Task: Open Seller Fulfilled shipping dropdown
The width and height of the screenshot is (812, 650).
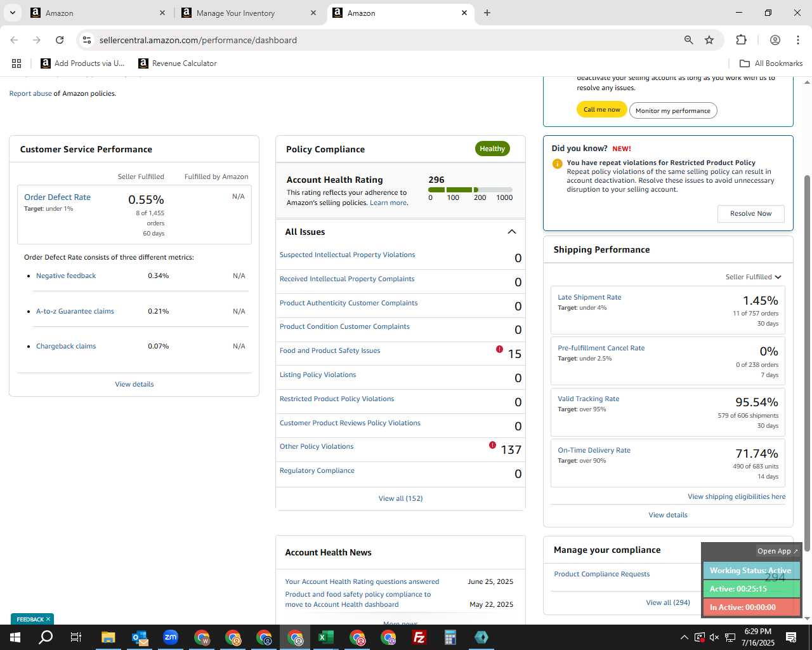Action: [754, 277]
